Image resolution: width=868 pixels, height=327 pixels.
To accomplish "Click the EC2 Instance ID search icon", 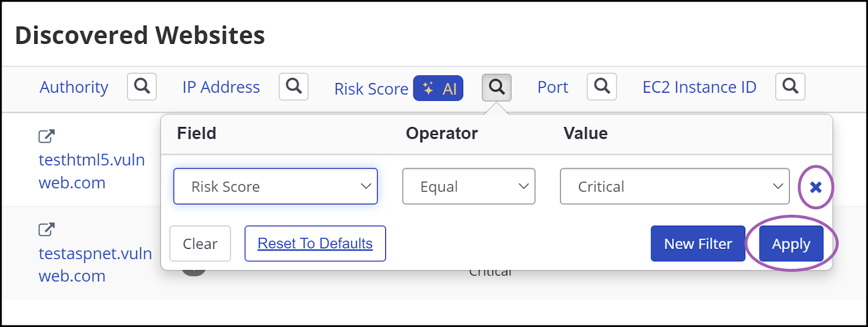I will click(x=790, y=87).
